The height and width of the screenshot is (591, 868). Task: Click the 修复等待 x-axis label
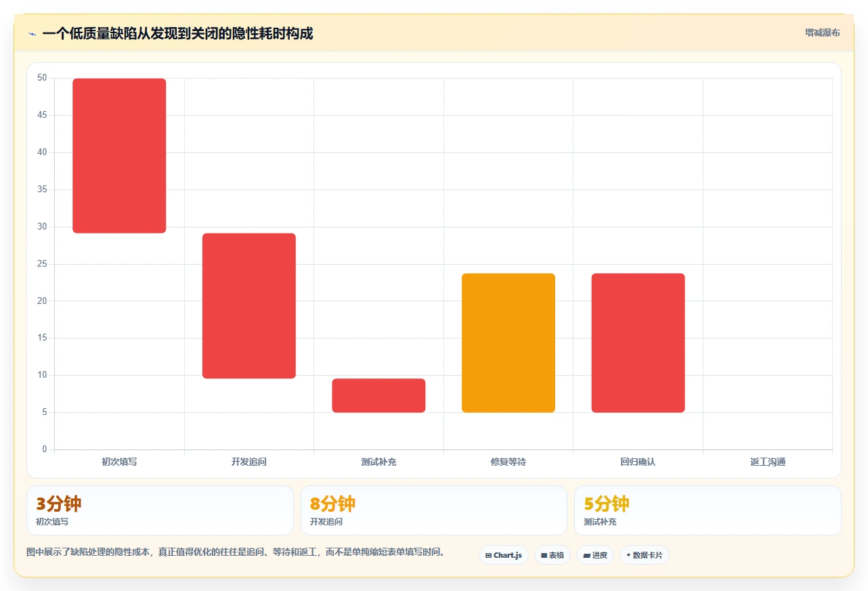(x=508, y=462)
